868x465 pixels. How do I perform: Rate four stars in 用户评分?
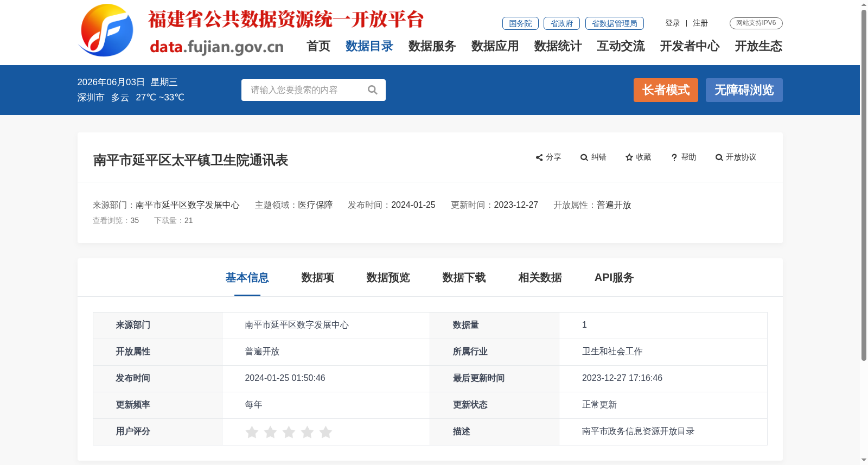pyautogui.click(x=307, y=432)
